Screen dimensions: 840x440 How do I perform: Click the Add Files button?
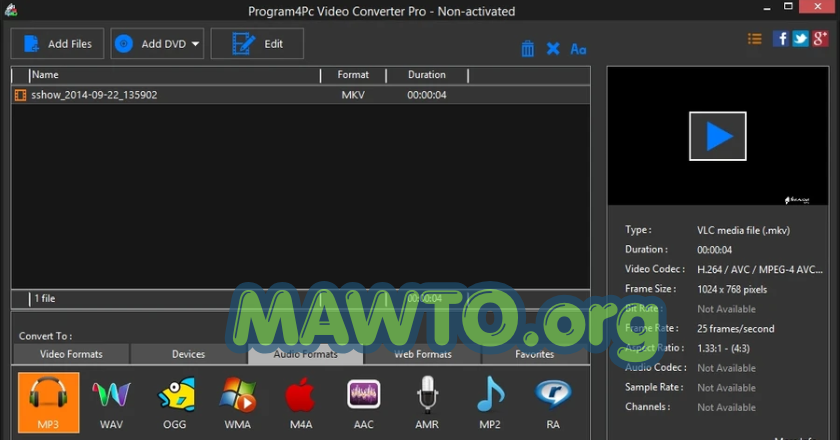click(57, 43)
